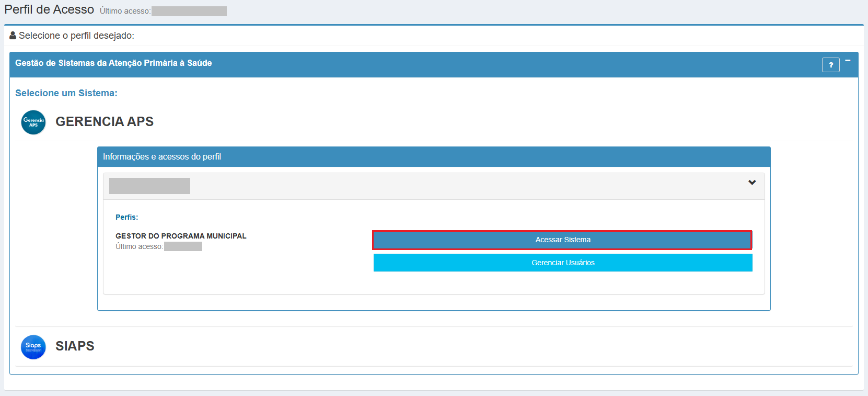Image resolution: width=868 pixels, height=396 pixels.
Task: Toggle the GERENCIA APS system section heading
Action: [105, 122]
